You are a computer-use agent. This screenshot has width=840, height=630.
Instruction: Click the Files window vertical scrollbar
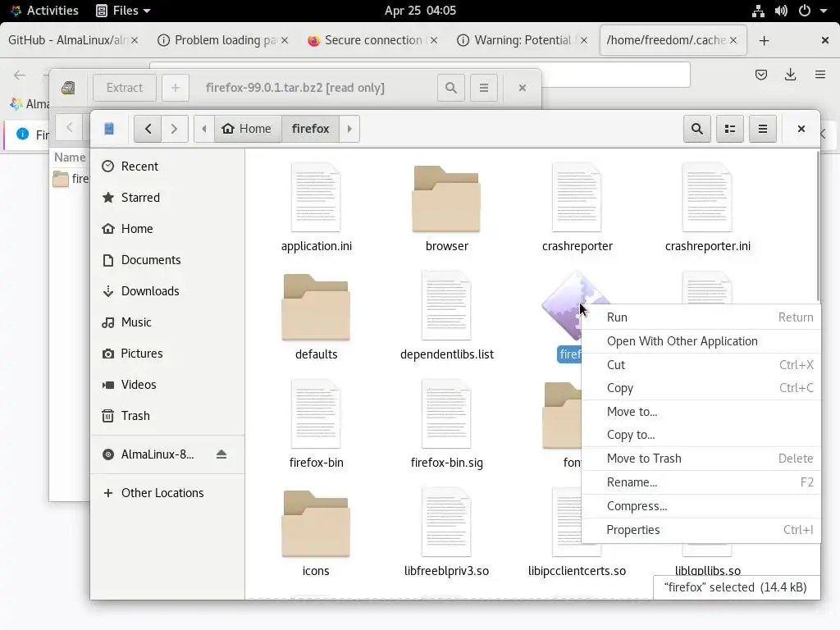click(x=818, y=226)
